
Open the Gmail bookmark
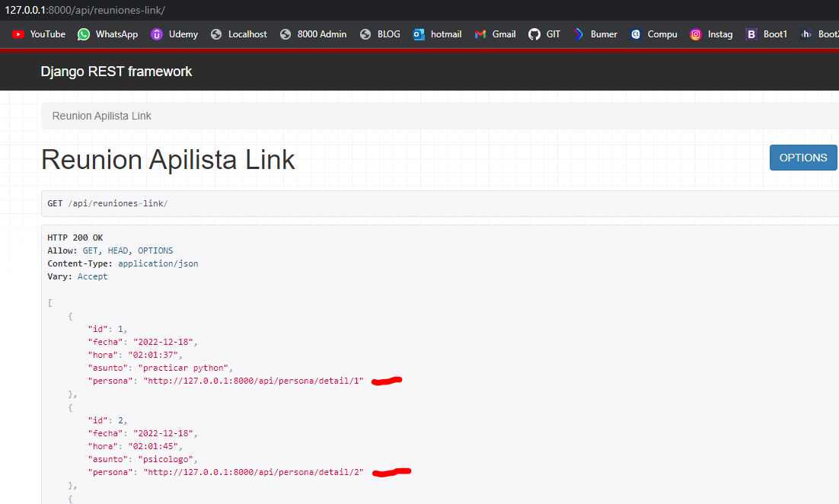click(x=495, y=34)
